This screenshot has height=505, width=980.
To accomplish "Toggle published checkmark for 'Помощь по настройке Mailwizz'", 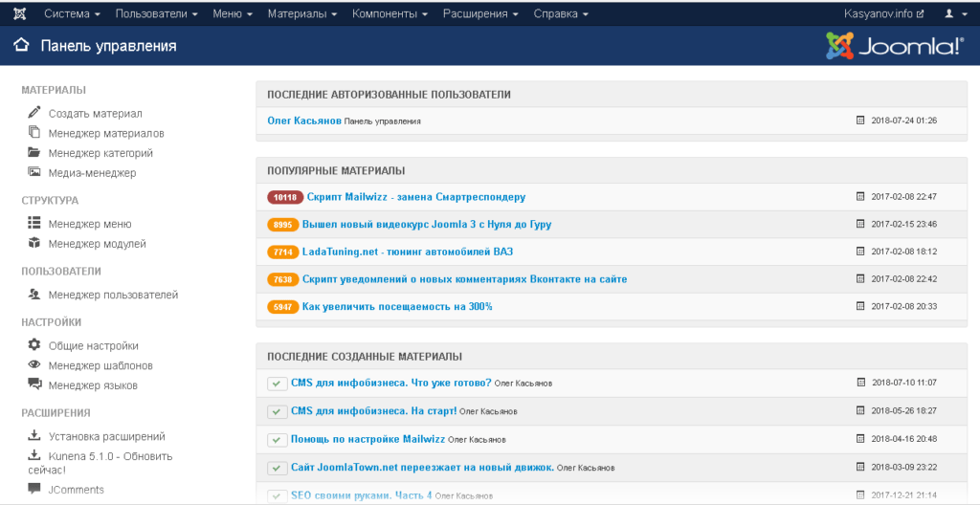I will (x=277, y=439).
